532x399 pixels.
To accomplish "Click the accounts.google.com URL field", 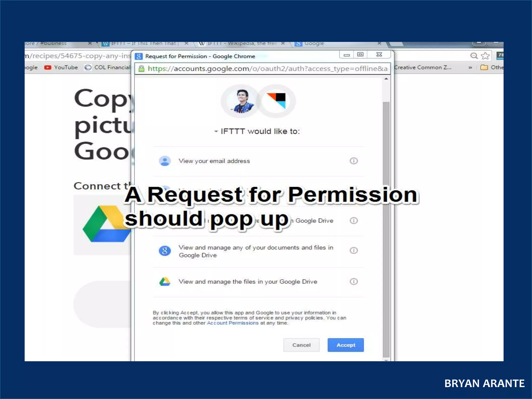I will click(x=267, y=69).
